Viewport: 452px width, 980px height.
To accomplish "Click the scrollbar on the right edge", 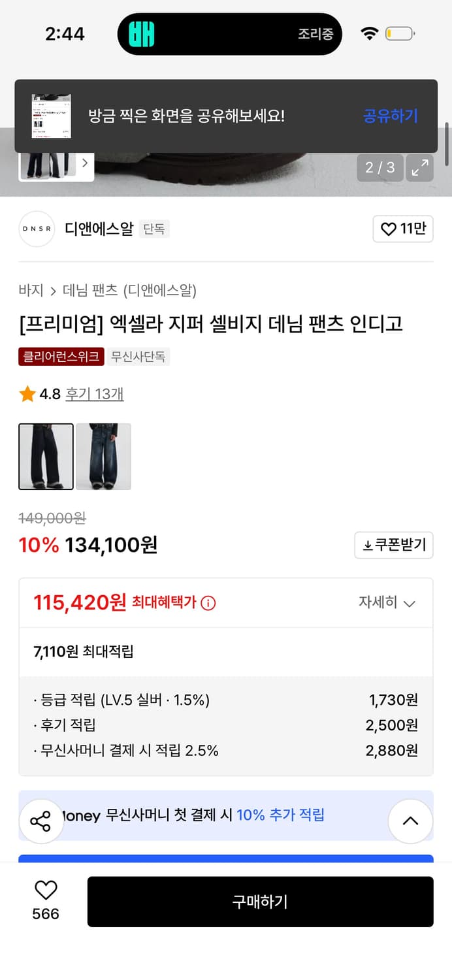I will click(446, 144).
